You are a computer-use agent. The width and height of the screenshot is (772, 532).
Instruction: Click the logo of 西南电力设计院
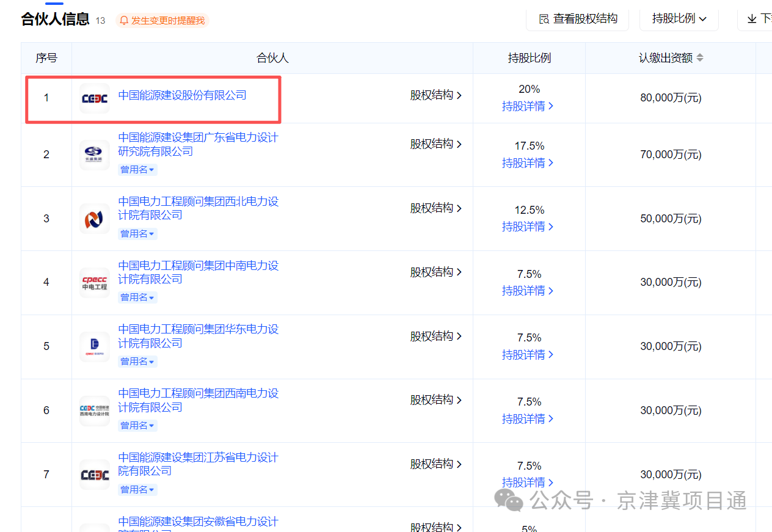click(95, 410)
